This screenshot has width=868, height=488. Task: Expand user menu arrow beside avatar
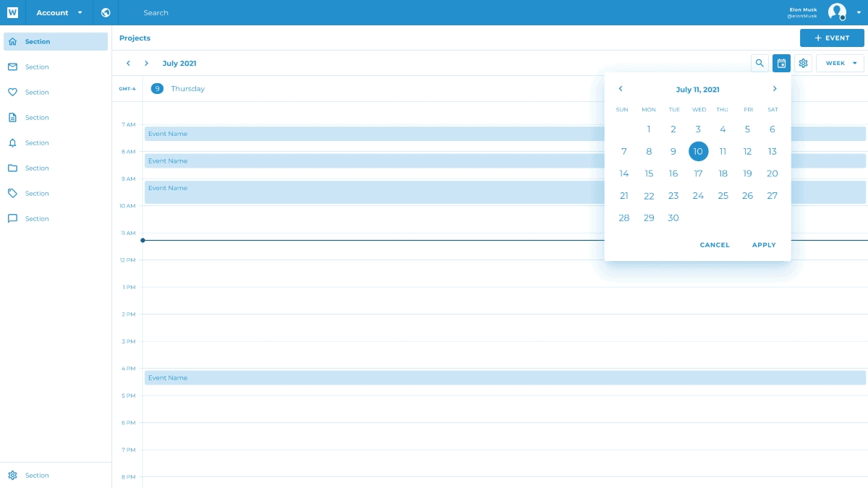point(859,13)
